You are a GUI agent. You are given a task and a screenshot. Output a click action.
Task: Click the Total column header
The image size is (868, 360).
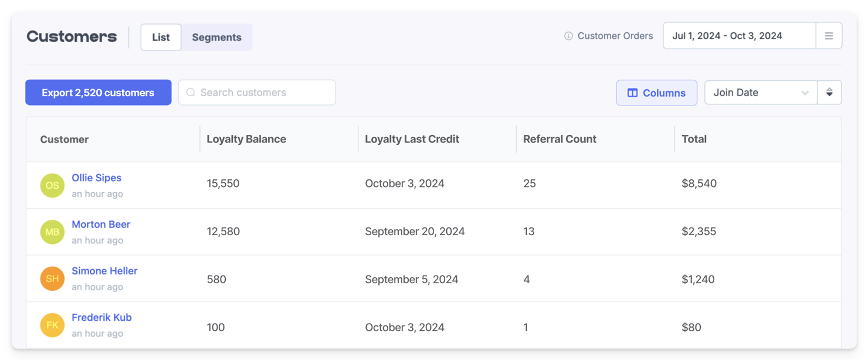coord(694,139)
